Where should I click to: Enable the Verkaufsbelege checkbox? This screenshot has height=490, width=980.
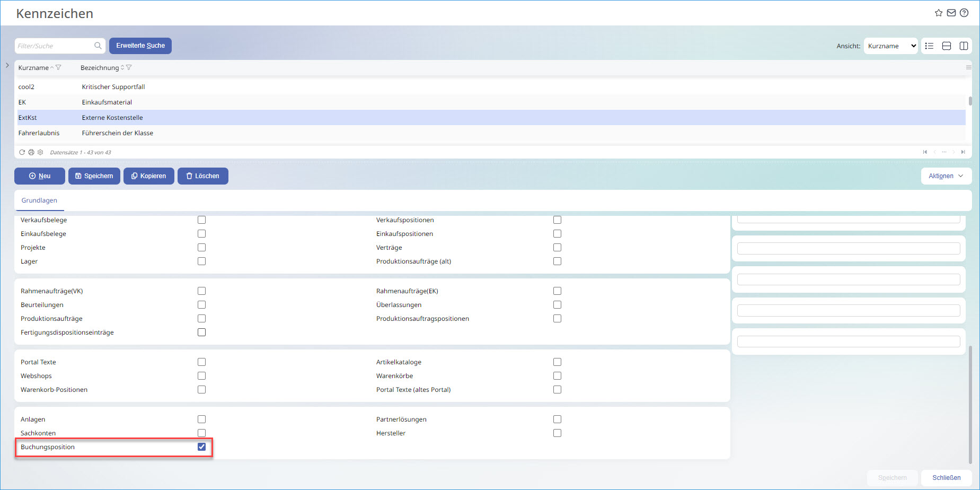coord(201,220)
